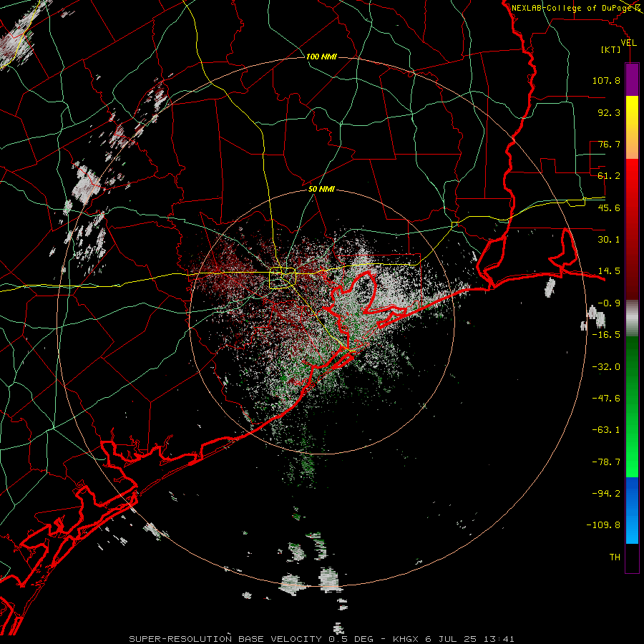Click the 100 NMI range ring label

[321, 57]
